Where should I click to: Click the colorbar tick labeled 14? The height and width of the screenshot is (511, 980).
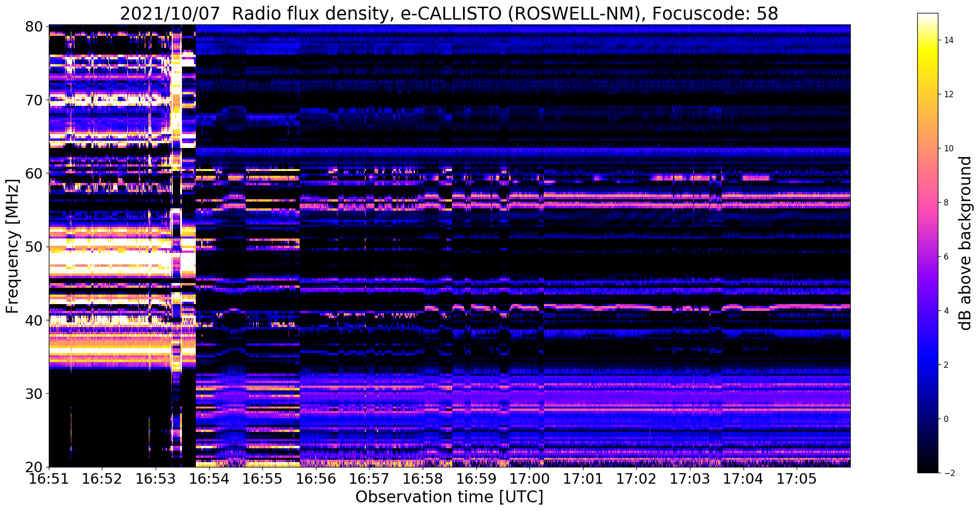point(948,40)
